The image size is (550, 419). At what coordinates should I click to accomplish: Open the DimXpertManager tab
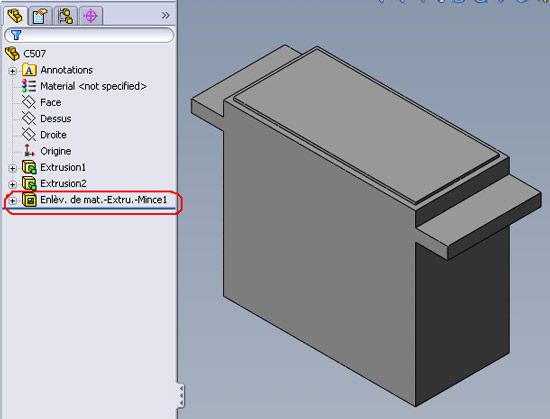point(91,16)
